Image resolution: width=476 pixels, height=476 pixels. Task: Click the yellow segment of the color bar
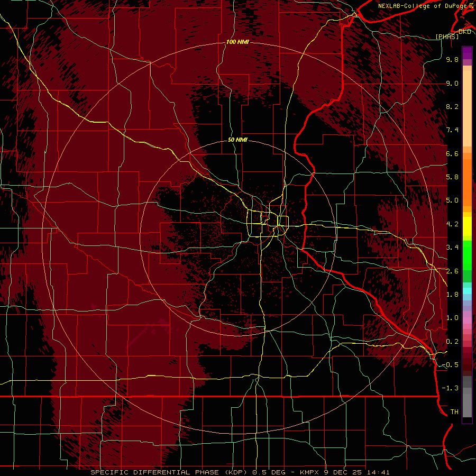click(x=467, y=226)
